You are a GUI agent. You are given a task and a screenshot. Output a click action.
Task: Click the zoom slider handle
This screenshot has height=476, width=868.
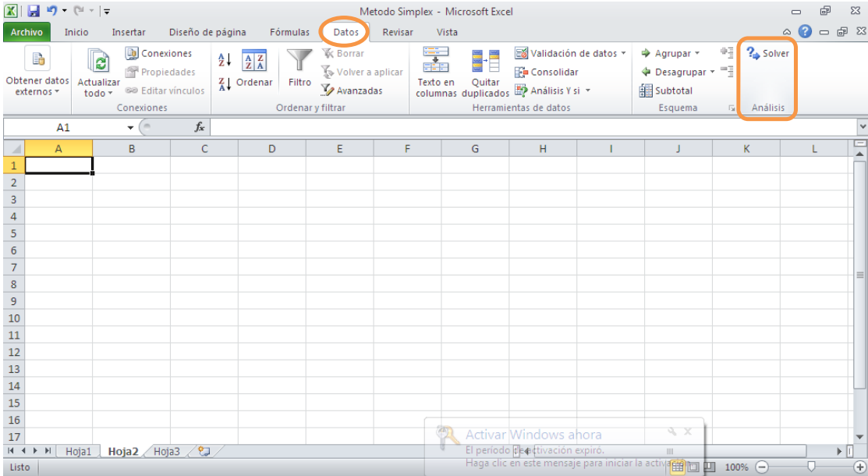pos(811,467)
